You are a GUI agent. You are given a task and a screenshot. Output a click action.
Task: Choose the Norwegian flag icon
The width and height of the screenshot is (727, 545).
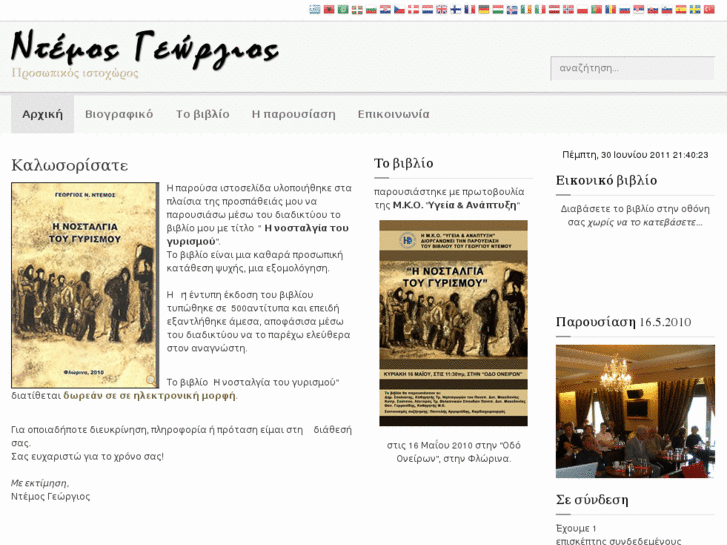point(568,9)
